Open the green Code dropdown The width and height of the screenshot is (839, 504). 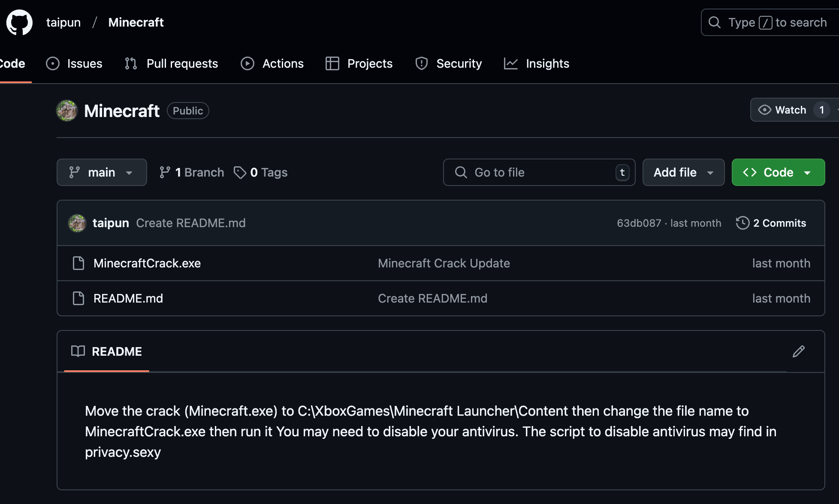click(778, 172)
